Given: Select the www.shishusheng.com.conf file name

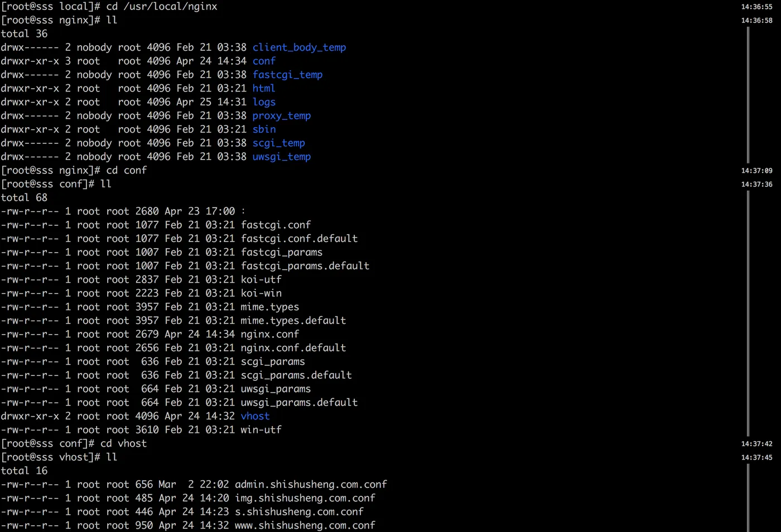Looking at the screenshot, I should point(305,525).
